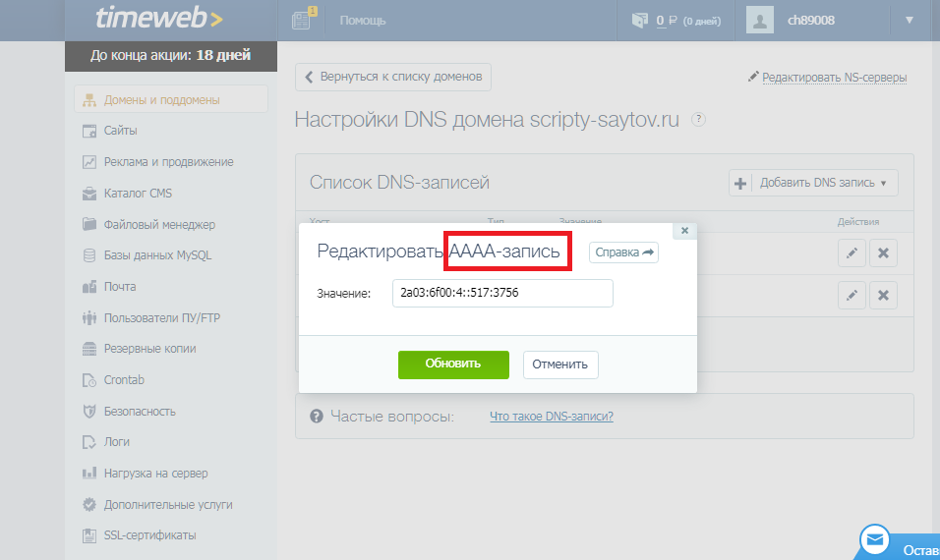Expand the account dropdown arrow
The image size is (940, 560).
(x=909, y=20)
